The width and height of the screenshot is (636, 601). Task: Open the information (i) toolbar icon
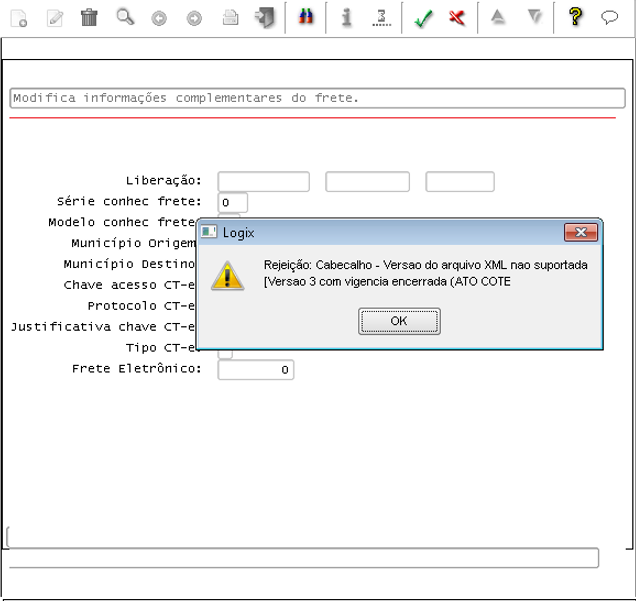[x=346, y=18]
